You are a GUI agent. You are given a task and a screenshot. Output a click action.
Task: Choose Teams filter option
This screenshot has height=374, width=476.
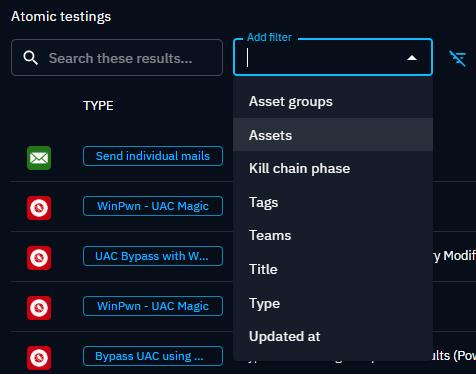(x=333, y=235)
